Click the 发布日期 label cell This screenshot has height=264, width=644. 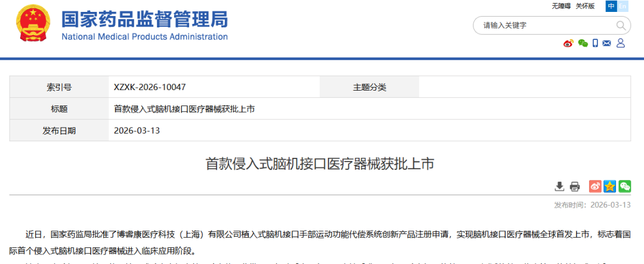click(x=59, y=131)
